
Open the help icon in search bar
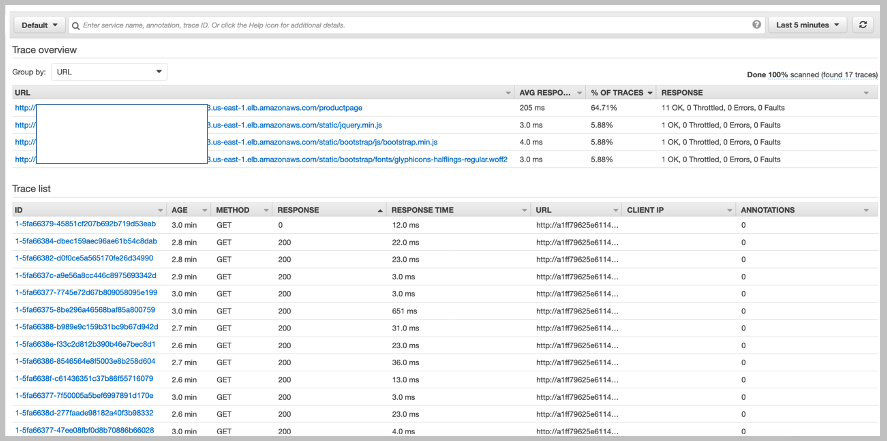[756, 24]
